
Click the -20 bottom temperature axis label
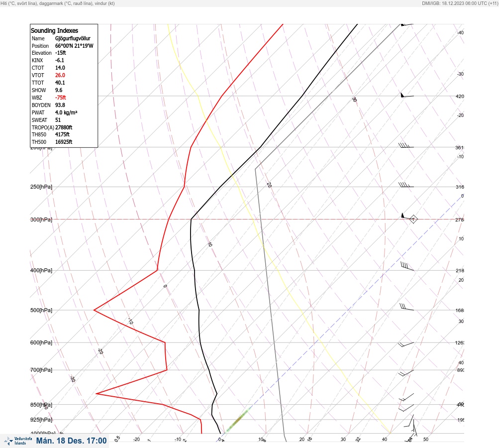[136, 440]
